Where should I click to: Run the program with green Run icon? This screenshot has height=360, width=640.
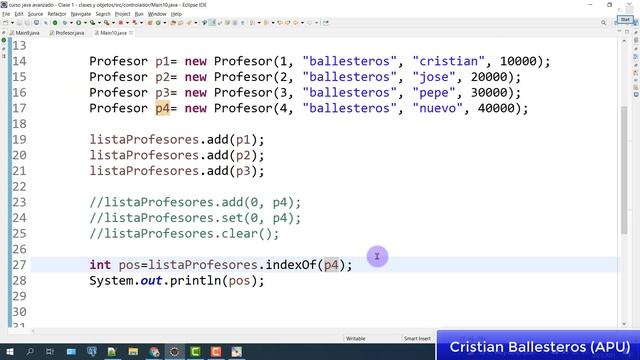tap(78, 23)
